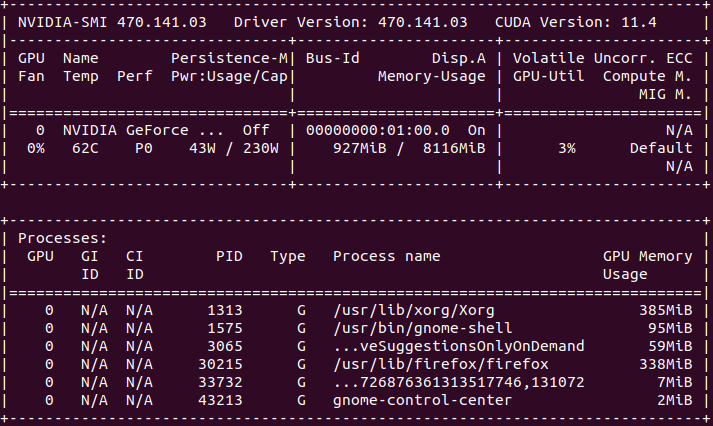Click the Default compute mode value

[x=661, y=149]
